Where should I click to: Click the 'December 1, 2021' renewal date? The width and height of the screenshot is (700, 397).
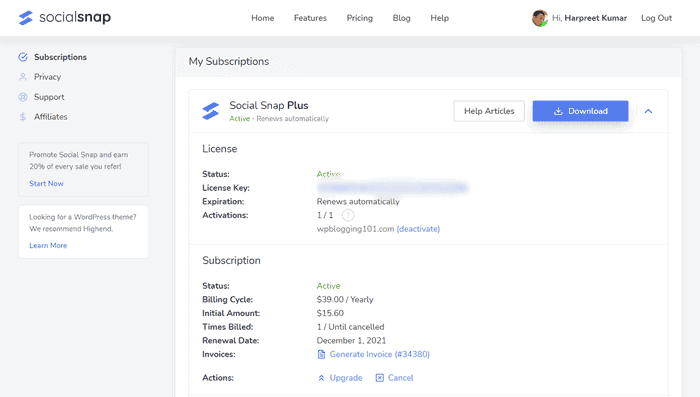click(x=351, y=340)
